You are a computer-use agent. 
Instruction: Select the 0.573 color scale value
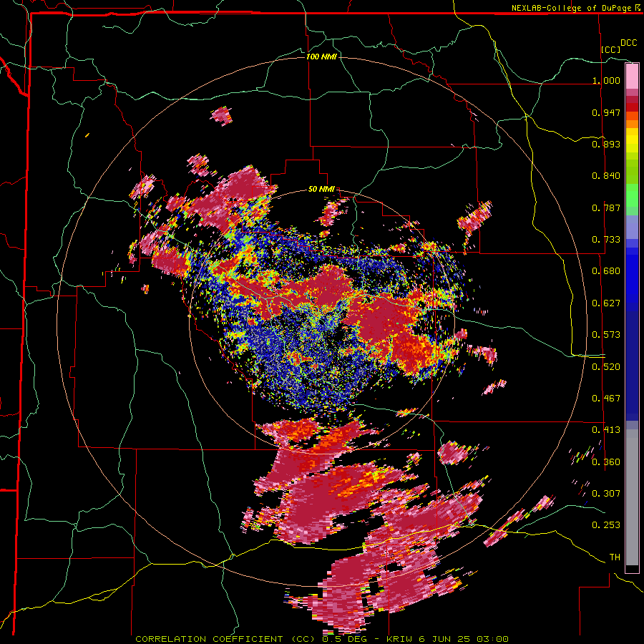pos(606,335)
